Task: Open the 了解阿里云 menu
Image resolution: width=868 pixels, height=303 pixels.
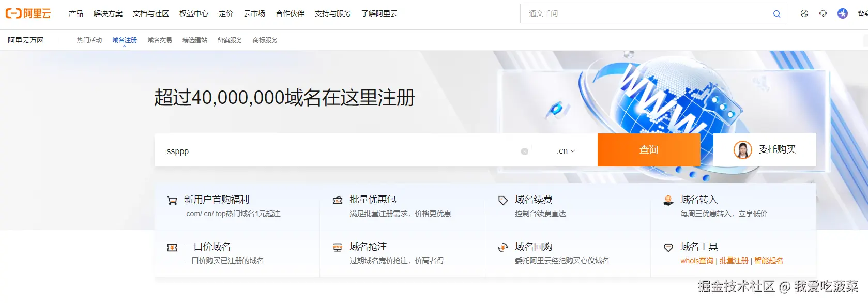Action: (x=379, y=13)
